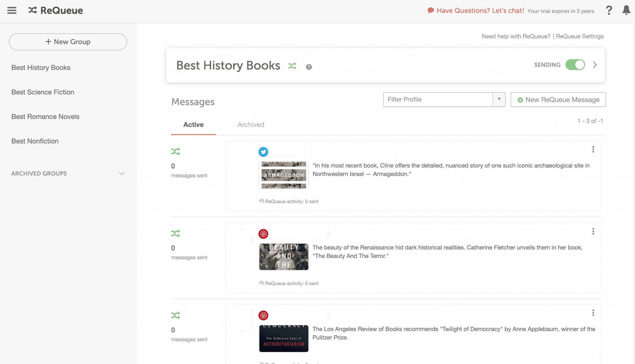
Task: Select the Active messages tab
Action: coord(193,125)
